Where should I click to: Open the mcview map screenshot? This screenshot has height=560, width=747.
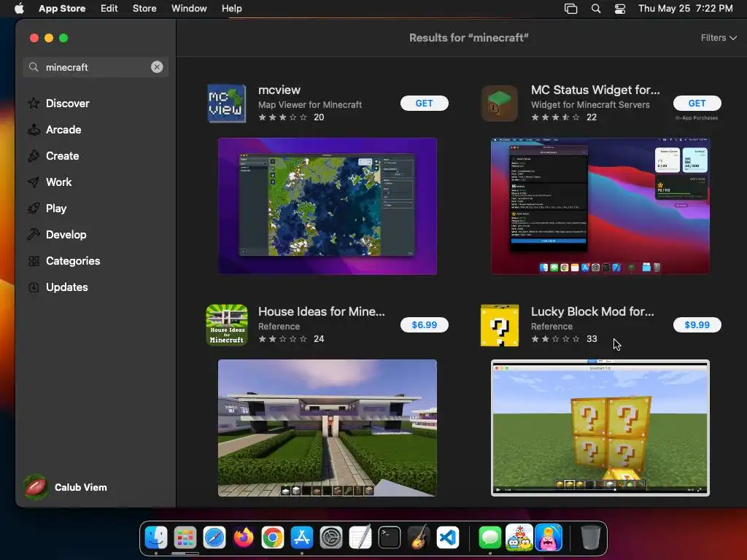[x=328, y=206]
